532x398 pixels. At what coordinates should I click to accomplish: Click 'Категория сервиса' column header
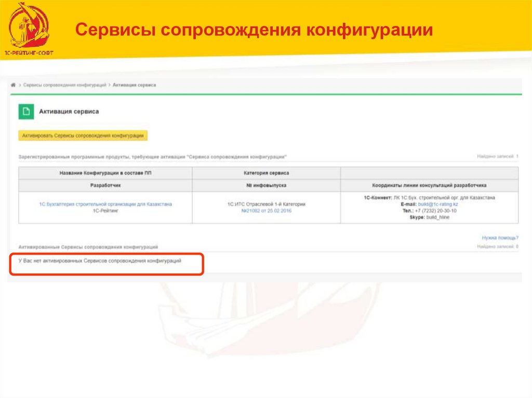pos(267,173)
